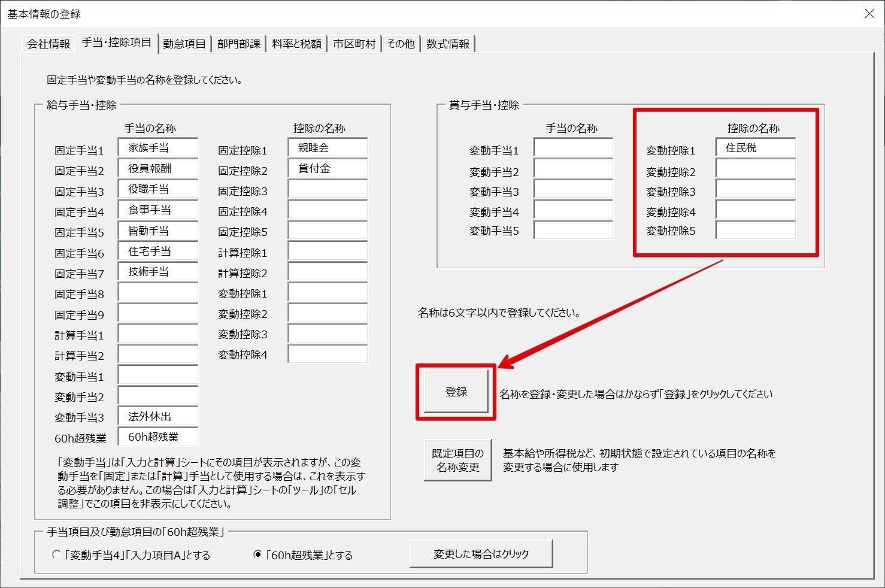Click the 固定手当1 field containing 家族手当

pos(158,148)
